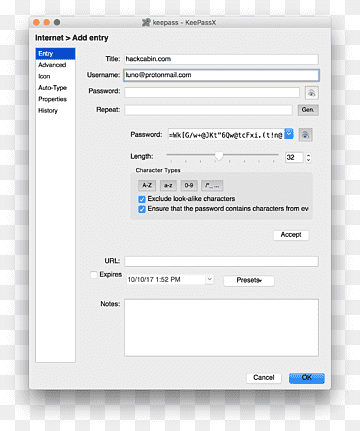Cancel adding the entry
The width and height of the screenshot is (360, 431).
(264, 378)
